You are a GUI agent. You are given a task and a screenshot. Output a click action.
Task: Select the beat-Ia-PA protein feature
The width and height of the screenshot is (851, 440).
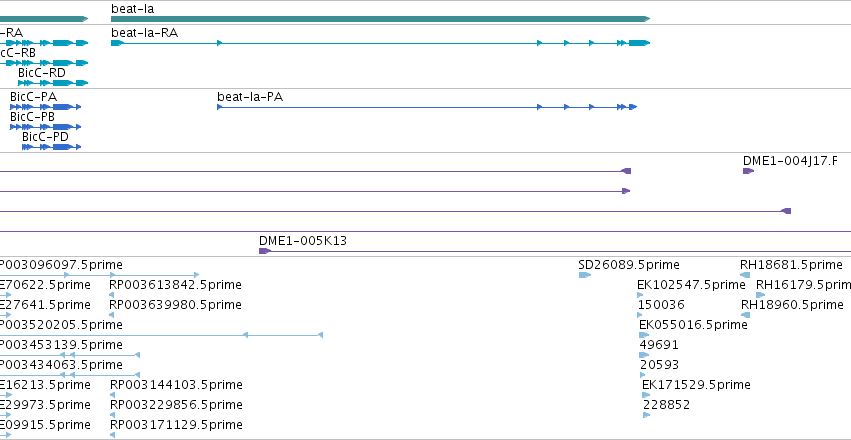427,107
